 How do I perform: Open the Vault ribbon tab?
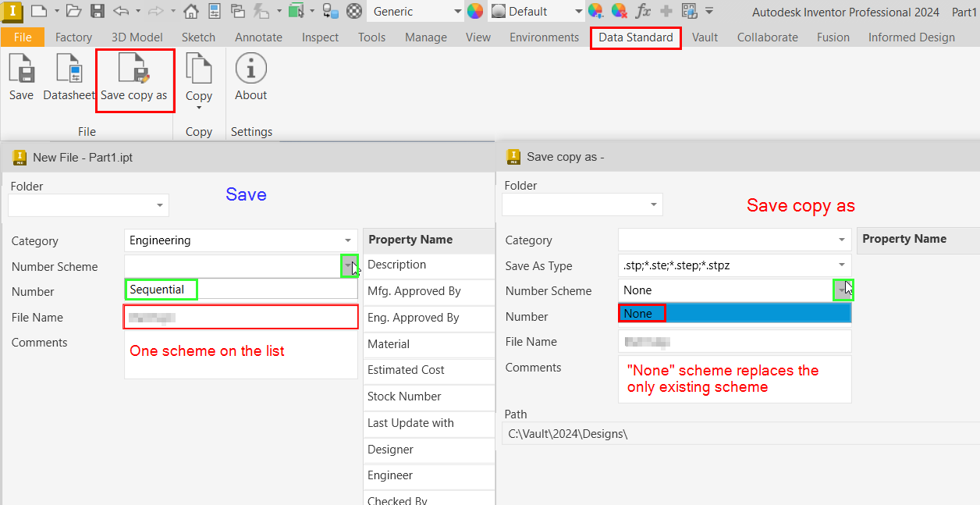pos(705,37)
